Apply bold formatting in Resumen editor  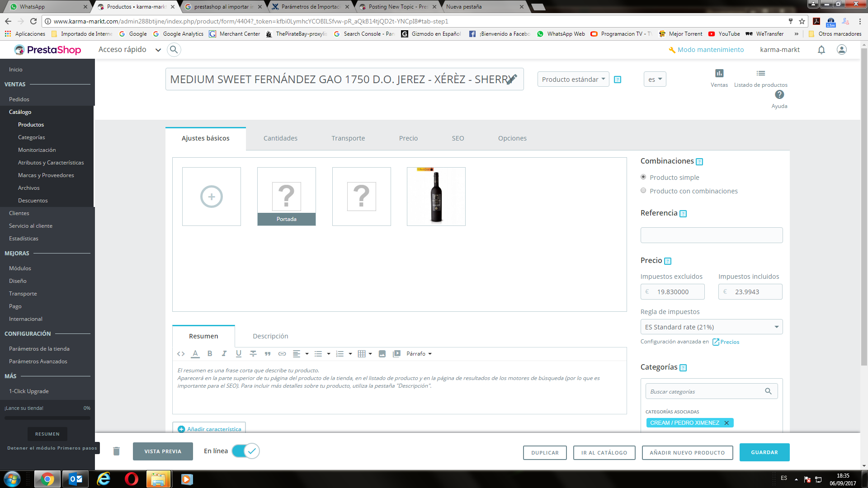click(x=210, y=354)
